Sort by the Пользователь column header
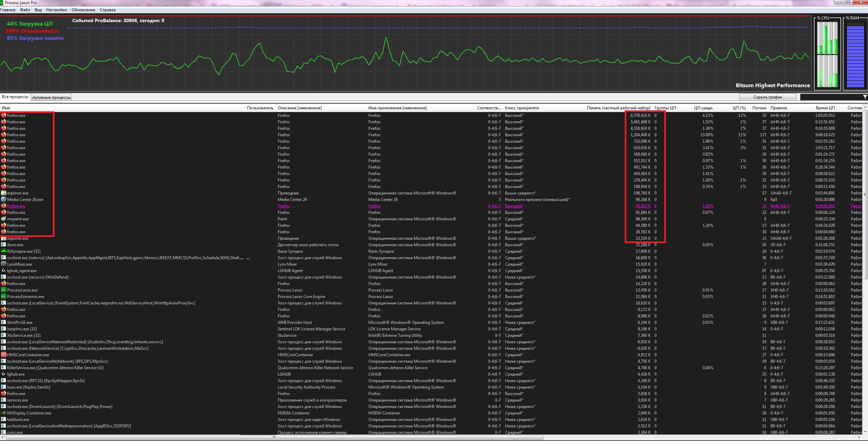This screenshot has width=868, height=441. click(260, 108)
